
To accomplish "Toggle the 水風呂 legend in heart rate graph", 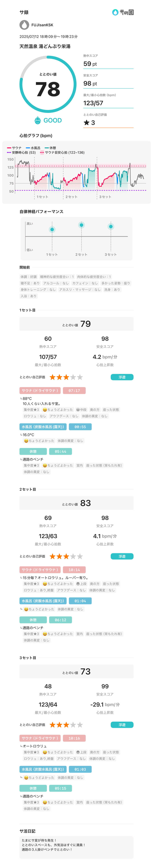I will [x=33, y=148].
